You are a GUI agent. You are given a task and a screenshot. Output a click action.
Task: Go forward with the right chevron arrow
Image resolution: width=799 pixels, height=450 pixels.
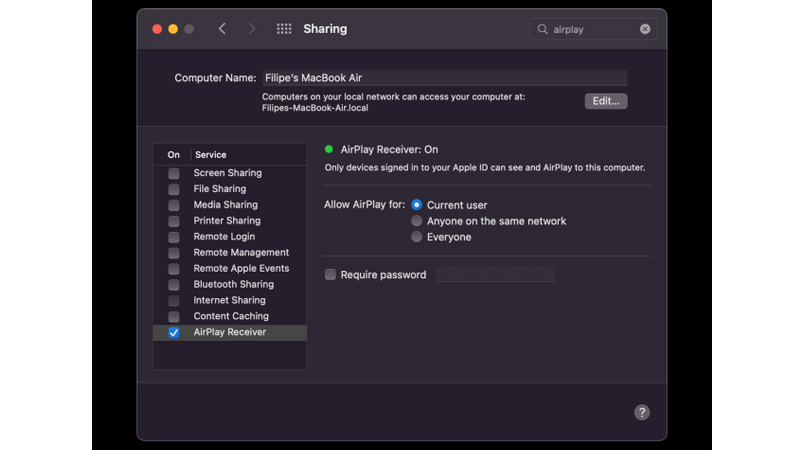pos(252,29)
